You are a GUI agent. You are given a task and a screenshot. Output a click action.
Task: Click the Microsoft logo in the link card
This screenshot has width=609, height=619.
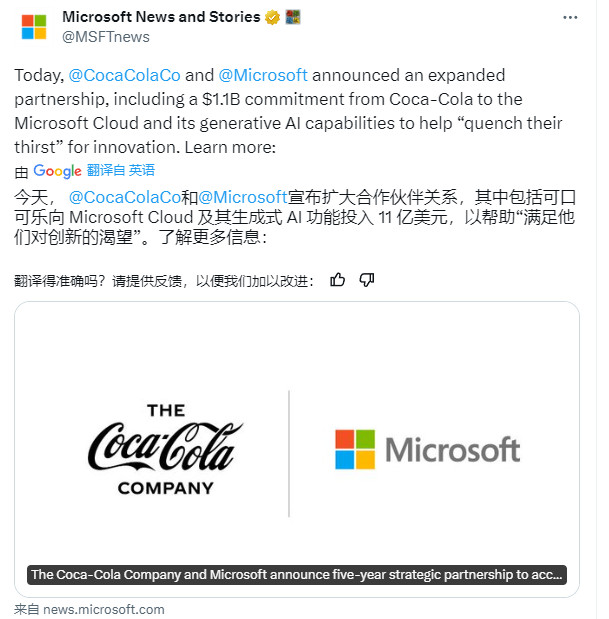coord(427,450)
